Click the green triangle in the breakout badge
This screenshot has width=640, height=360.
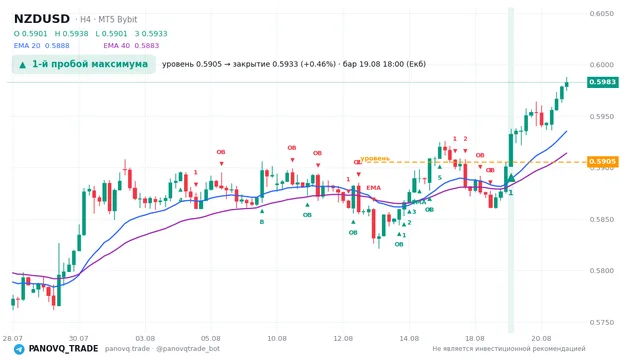(23, 64)
